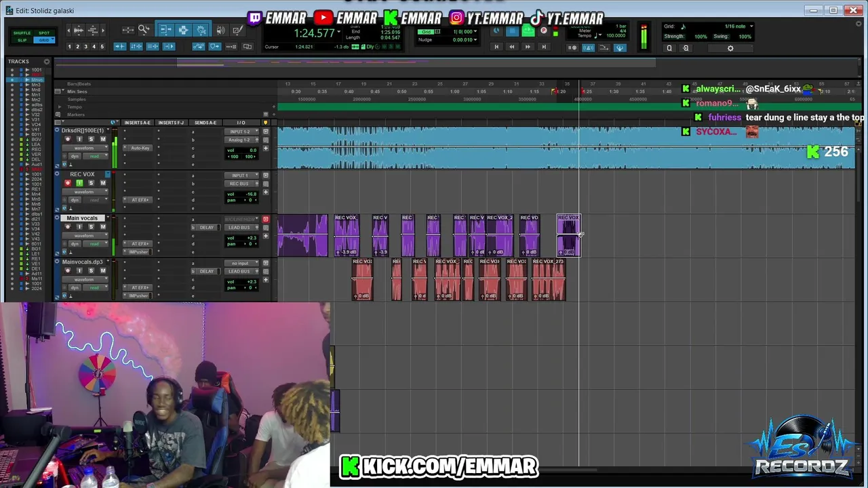Solo the DrksdR track
The image size is (868, 488).
coord(91,139)
